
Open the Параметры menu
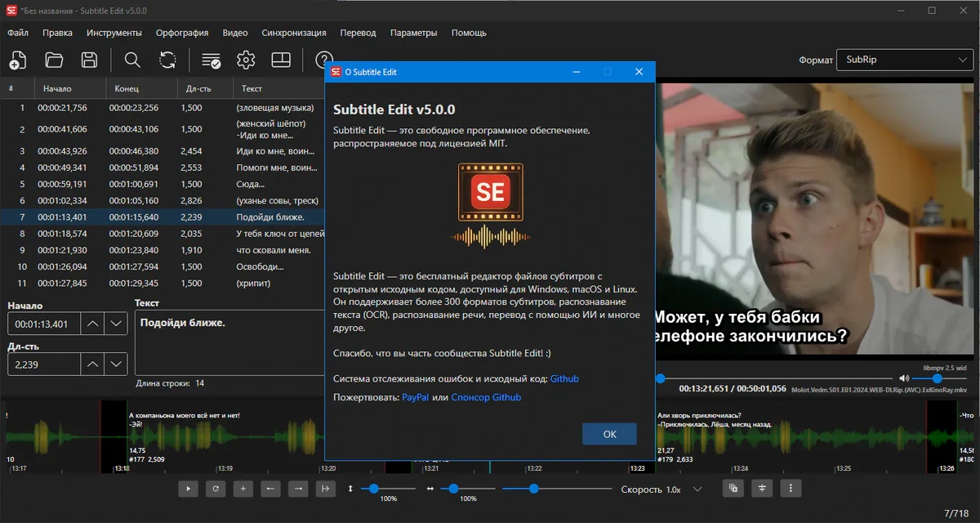[x=413, y=33]
